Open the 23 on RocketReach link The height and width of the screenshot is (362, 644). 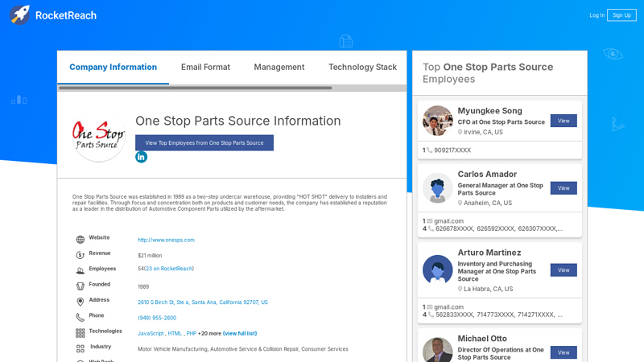pyautogui.click(x=169, y=269)
